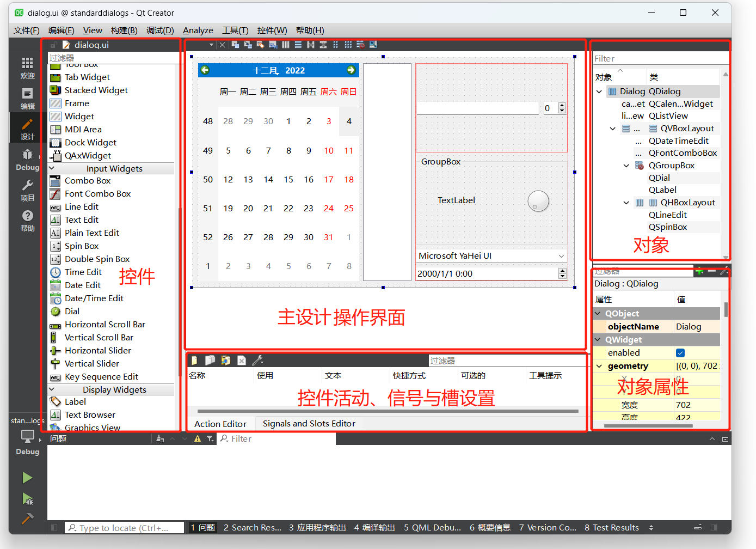This screenshot has height=549, width=756.
Task: Open 3 应用程序输出 output pane
Action: tap(318, 527)
